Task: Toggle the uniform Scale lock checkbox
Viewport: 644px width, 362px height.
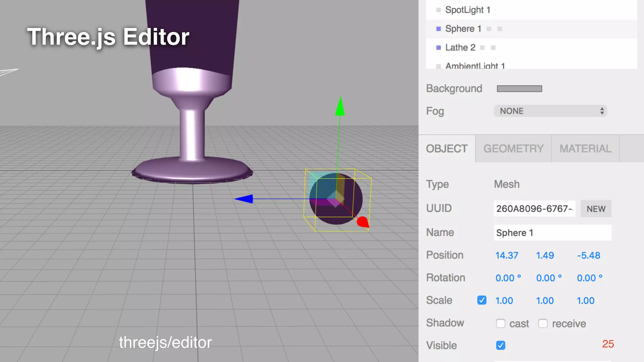Action: point(481,300)
